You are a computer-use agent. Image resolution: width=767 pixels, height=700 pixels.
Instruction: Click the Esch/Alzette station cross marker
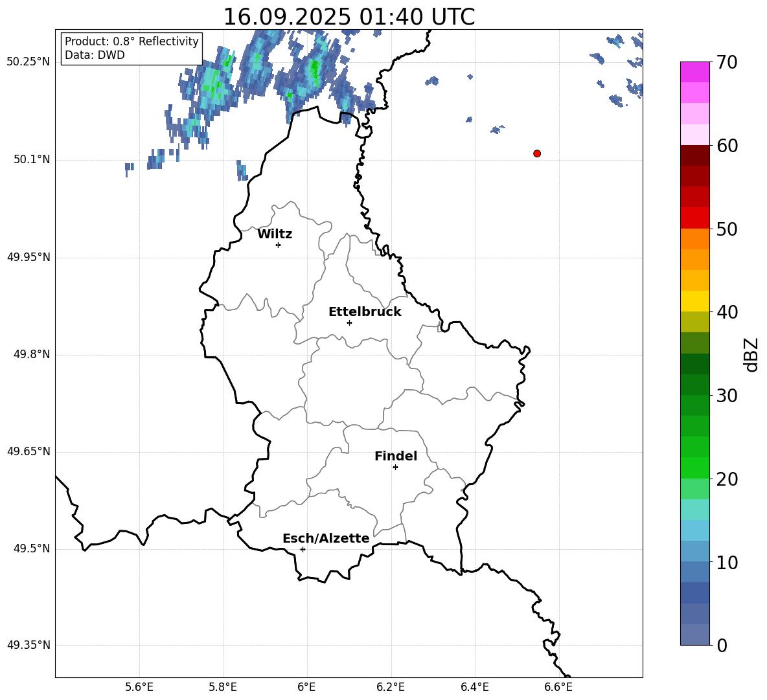(x=303, y=549)
